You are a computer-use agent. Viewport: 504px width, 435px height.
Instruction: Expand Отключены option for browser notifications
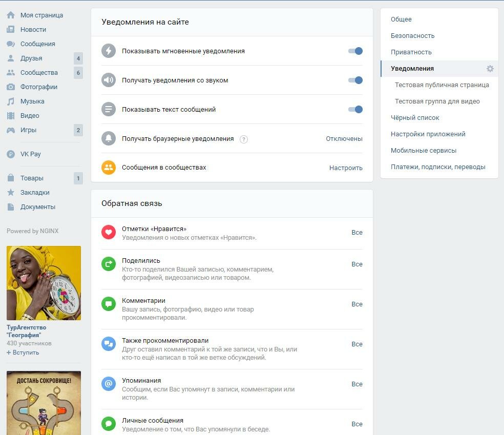click(x=344, y=139)
